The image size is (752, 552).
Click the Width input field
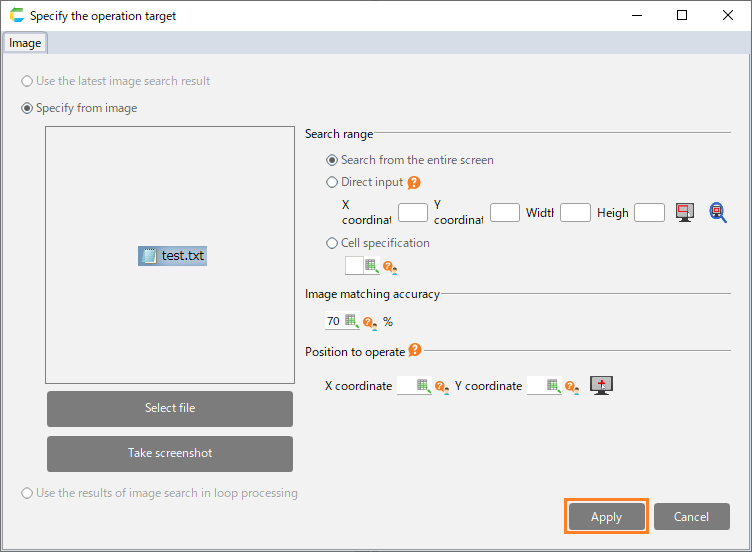point(575,212)
